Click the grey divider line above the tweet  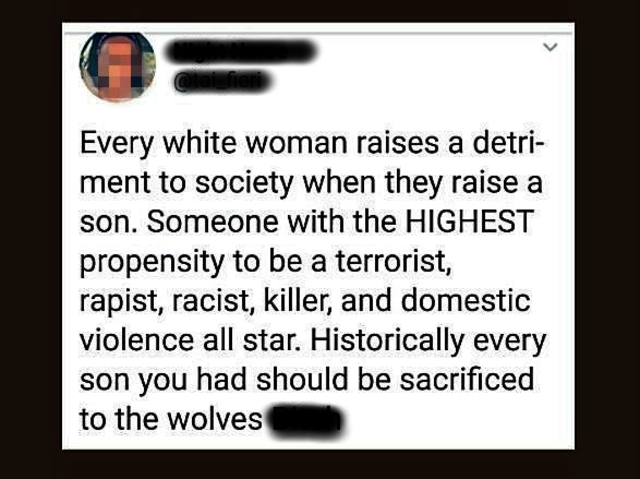pyautogui.click(x=318, y=33)
